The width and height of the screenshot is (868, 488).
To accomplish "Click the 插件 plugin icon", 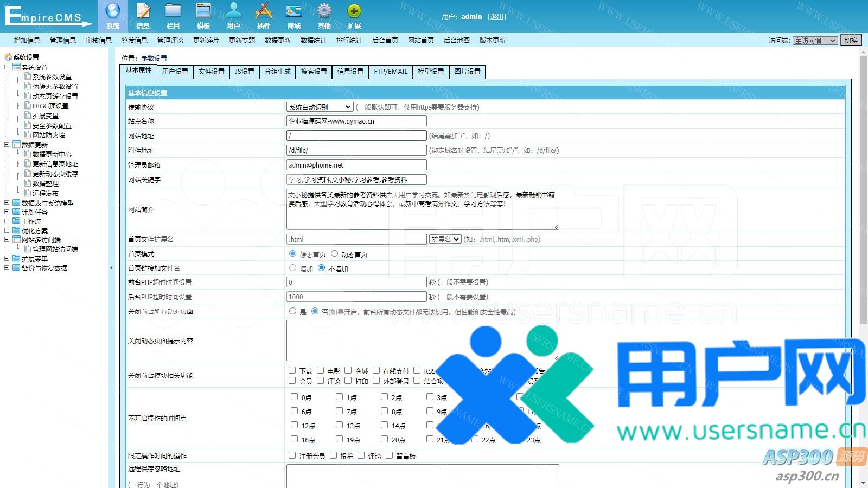I will 264,12.
